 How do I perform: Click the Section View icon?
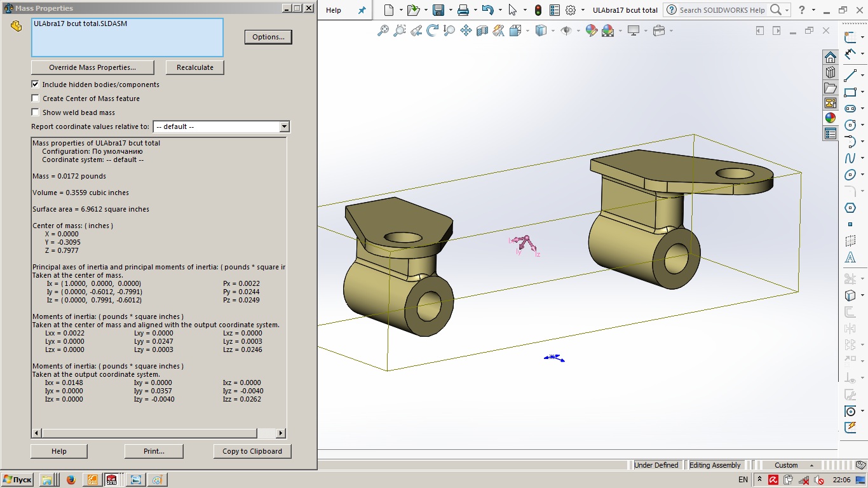482,30
